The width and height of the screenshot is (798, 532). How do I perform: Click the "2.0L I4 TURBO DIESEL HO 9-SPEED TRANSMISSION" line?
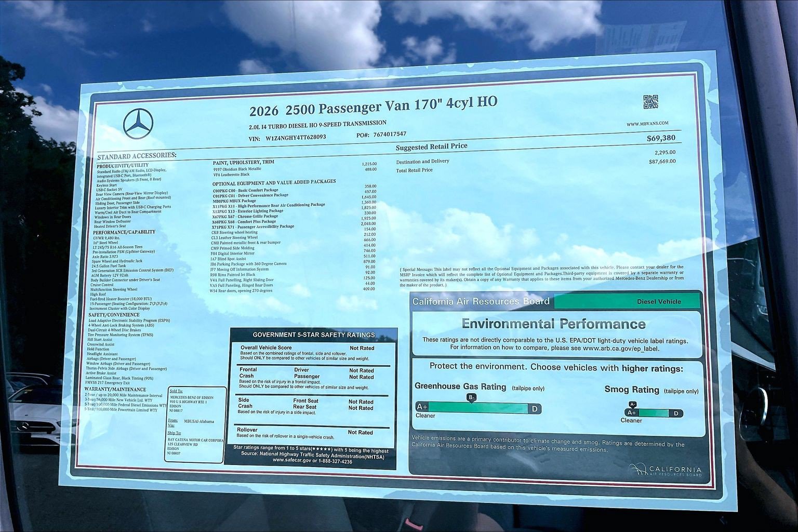coord(317,125)
